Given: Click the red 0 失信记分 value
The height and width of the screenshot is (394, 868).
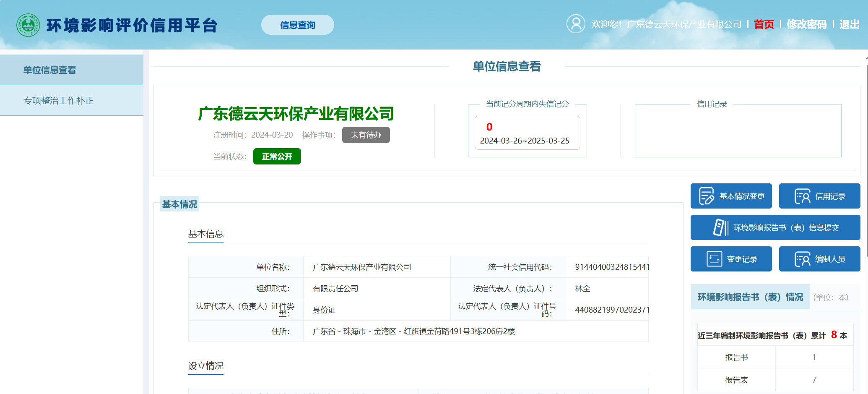Looking at the screenshot, I should [x=489, y=127].
